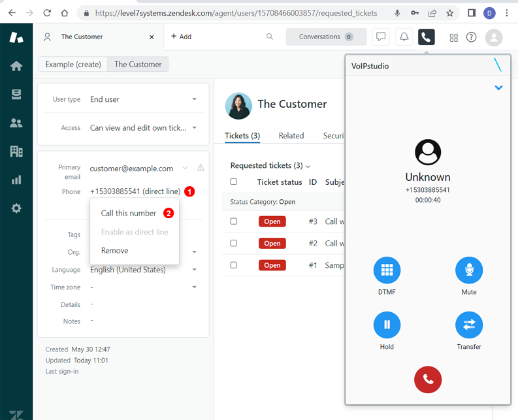This screenshot has height=420, width=518.
Task: Click the Details field value
Action: [x=91, y=304]
